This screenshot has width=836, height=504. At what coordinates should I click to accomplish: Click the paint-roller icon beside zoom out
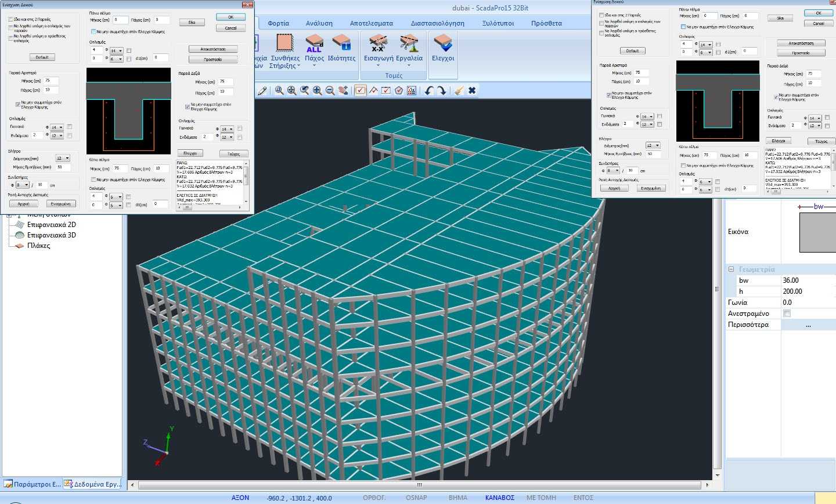[x=343, y=91]
